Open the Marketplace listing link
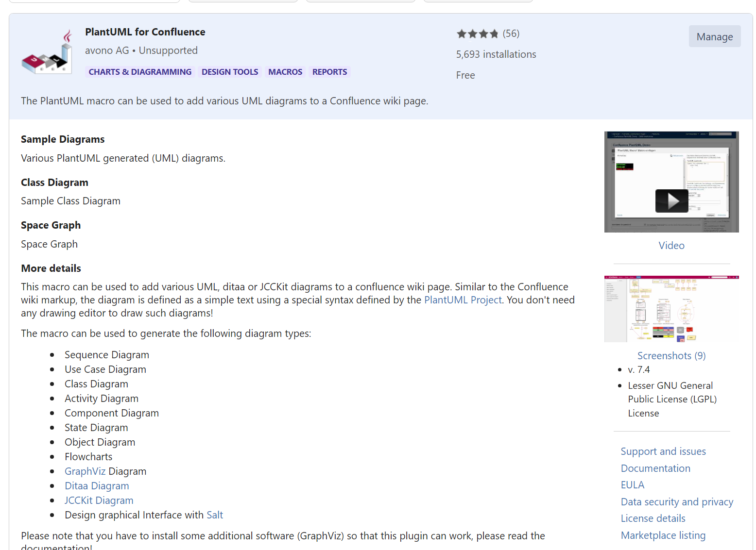This screenshot has width=756, height=550. (663, 535)
